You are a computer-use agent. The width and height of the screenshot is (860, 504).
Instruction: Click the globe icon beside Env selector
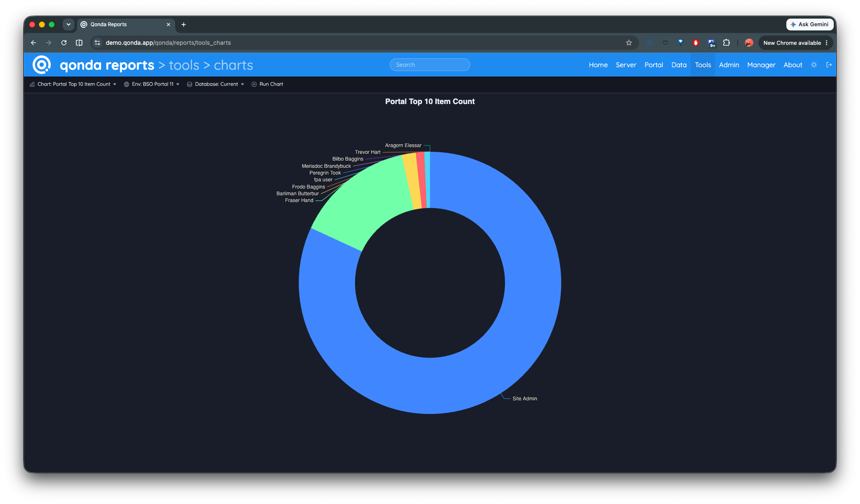[127, 84]
